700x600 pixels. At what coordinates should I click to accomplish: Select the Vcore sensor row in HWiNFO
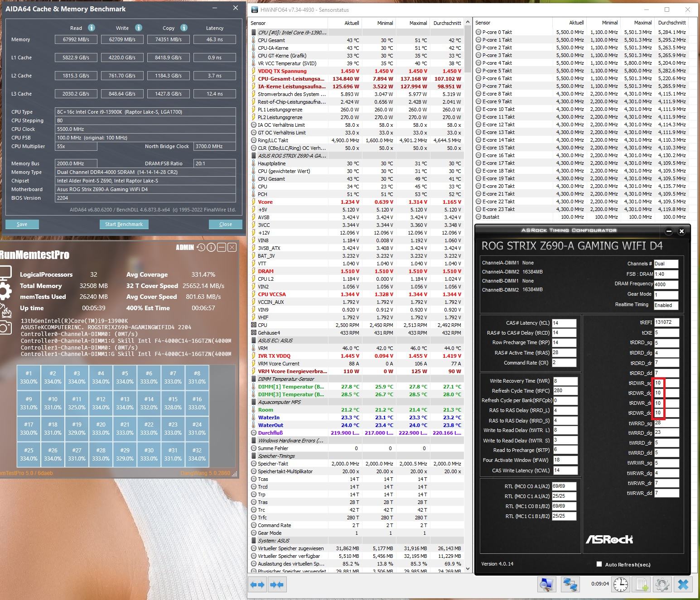coord(356,202)
